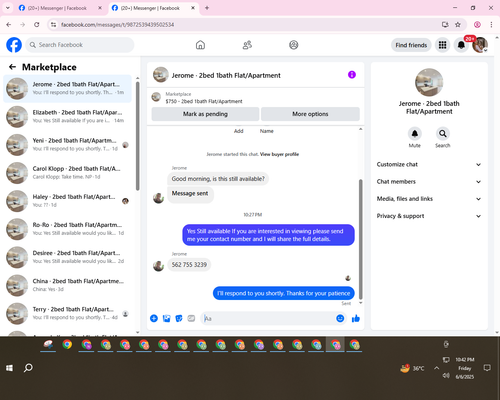
Task: Expand Customize chat section
Action: [429, 164]
